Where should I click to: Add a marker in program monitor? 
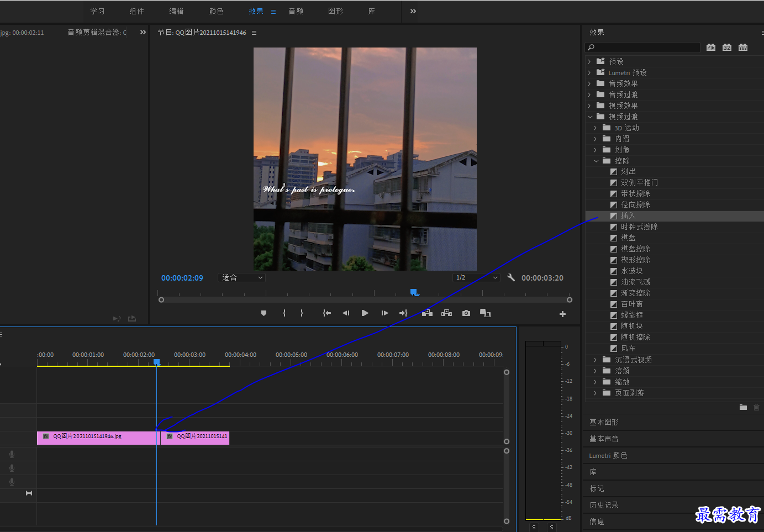click(264, 313)
